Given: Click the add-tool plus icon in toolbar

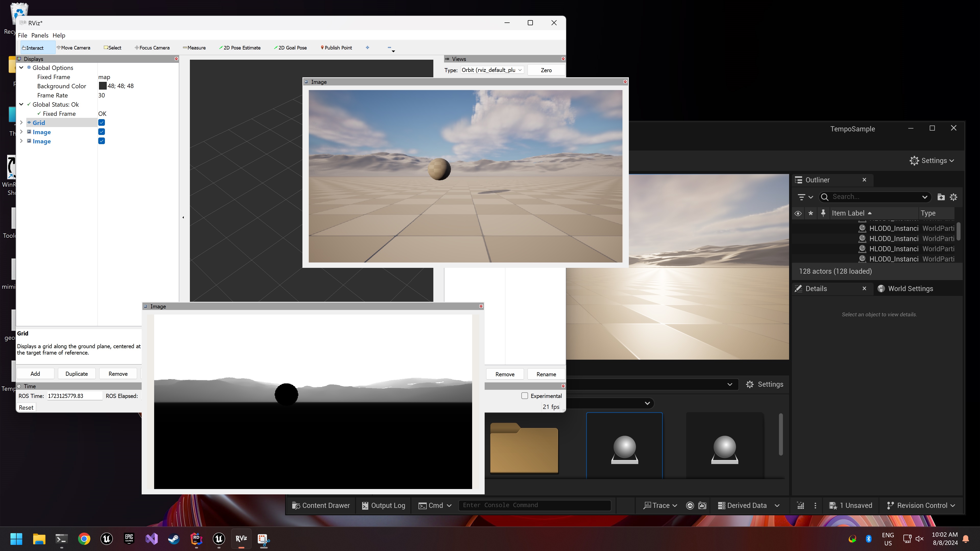Looking at the screenshot, I should (x=367, y=47).
